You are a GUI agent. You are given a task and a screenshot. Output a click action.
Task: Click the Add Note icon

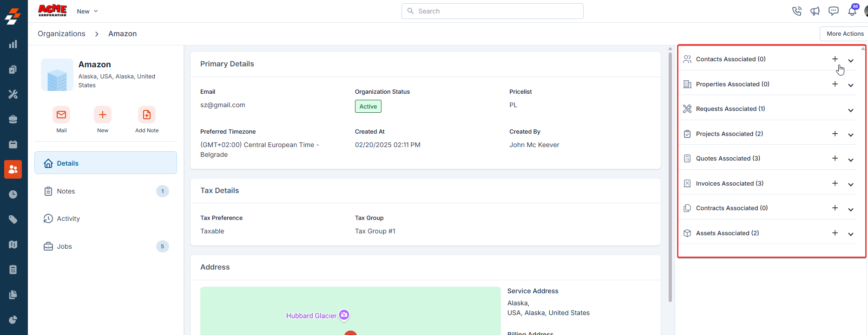pyautogui.click(x=147, y=115)
